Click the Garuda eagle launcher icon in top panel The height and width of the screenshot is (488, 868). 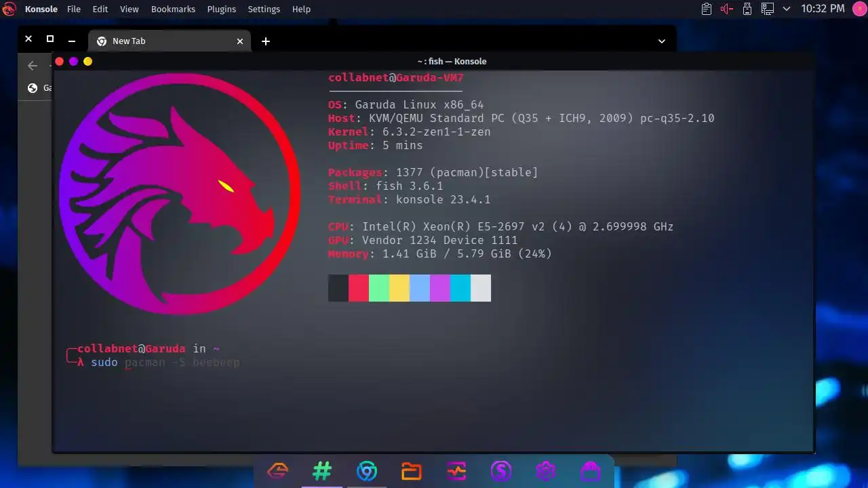tap(9, 9)
